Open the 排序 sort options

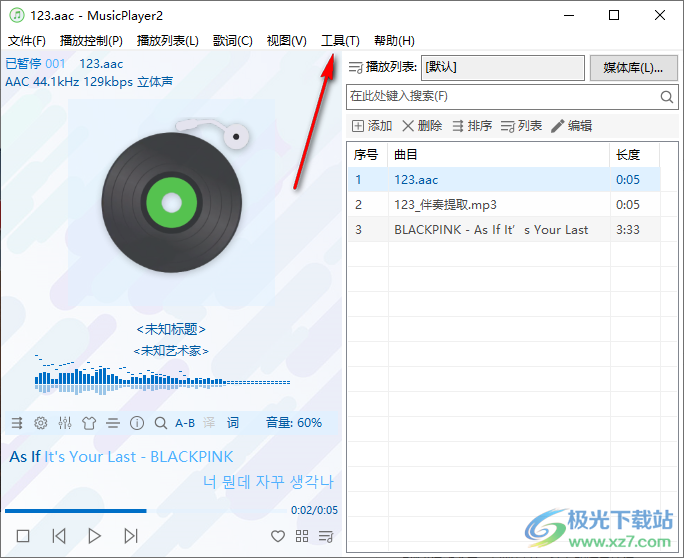(x=472, y=126)
